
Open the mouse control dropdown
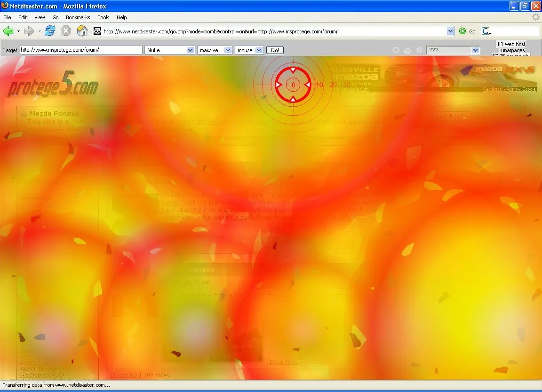point(249,50)
